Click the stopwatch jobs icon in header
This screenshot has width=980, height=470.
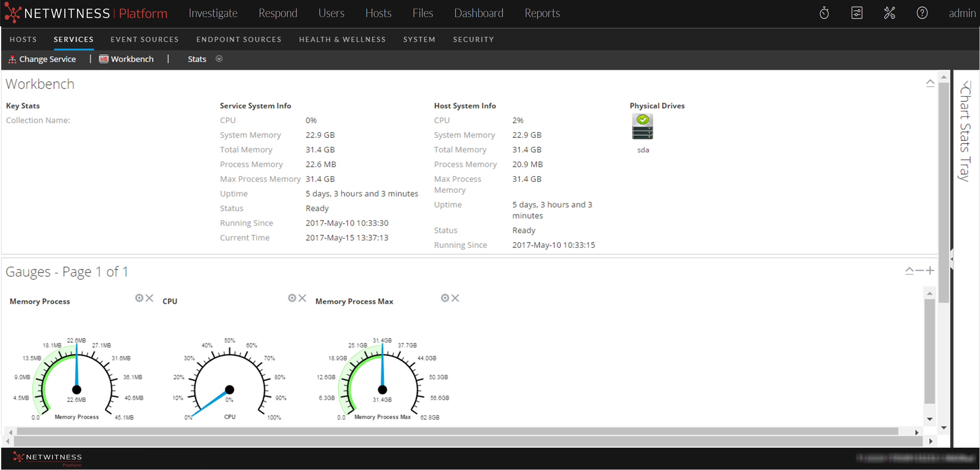pyautogui.click(x=824, y=13)
